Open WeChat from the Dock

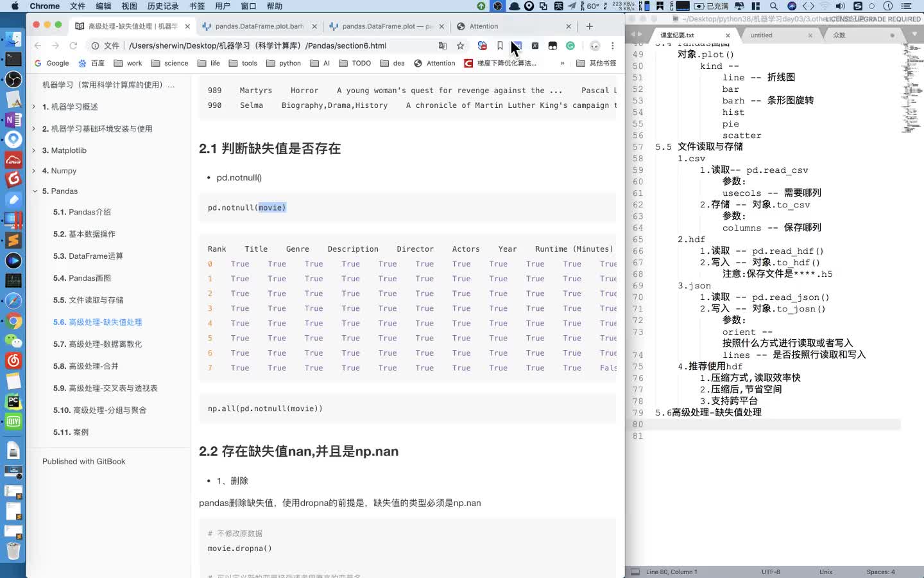(13, 341)
